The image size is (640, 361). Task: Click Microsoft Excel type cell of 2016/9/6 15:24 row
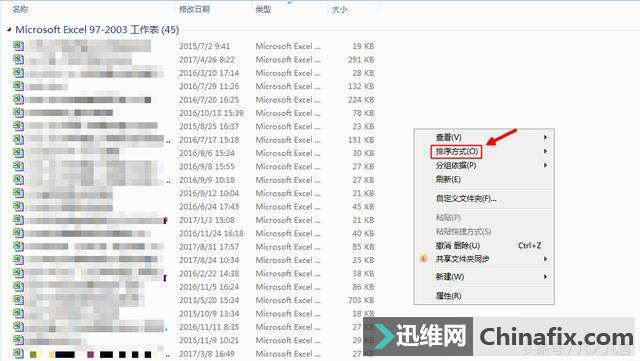point(288,153)
